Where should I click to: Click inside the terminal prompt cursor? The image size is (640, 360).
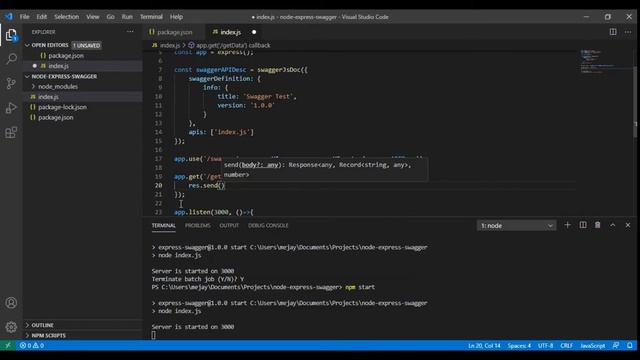click(x=153, y=335)
